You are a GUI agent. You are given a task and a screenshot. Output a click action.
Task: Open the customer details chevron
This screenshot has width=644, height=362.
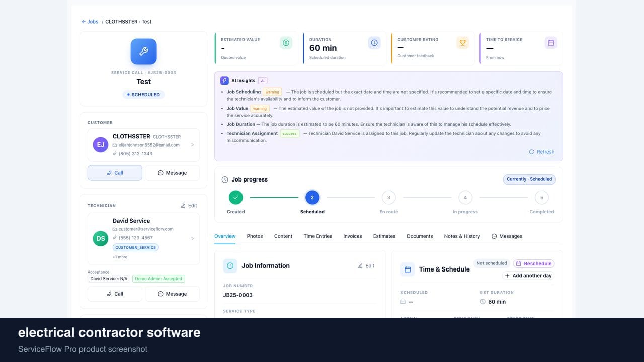pyautogui.click(x=192, y=145)
